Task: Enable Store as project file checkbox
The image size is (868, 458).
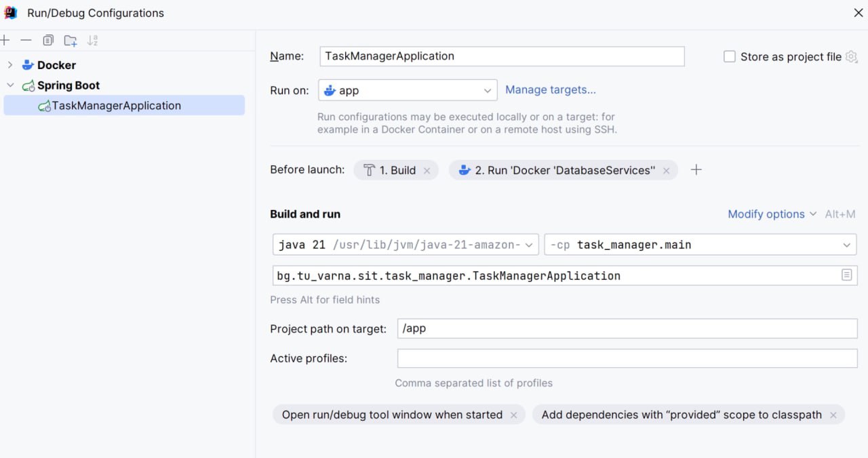Action: click(x=730, y=57)
